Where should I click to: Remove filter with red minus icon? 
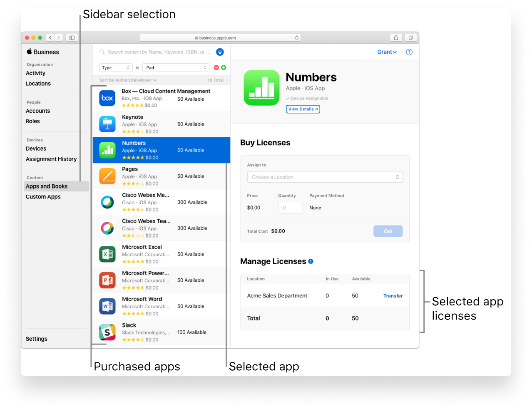[x=216, y=68]
